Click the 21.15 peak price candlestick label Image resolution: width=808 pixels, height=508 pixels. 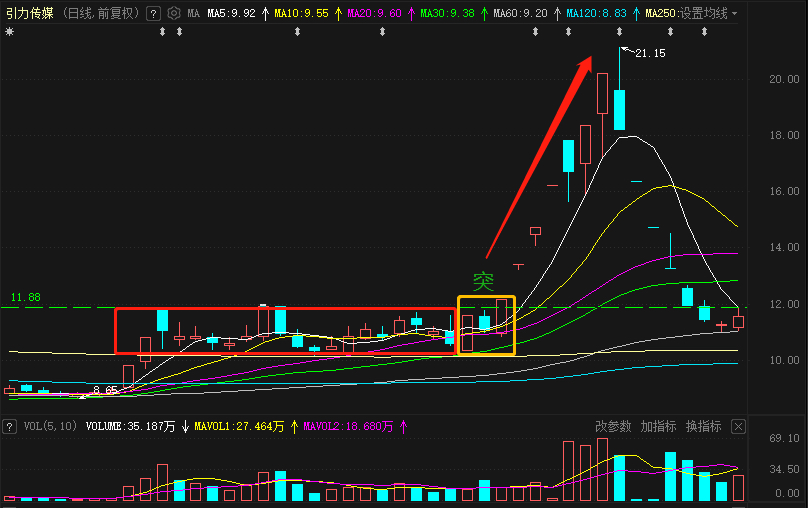click(650, 53)
